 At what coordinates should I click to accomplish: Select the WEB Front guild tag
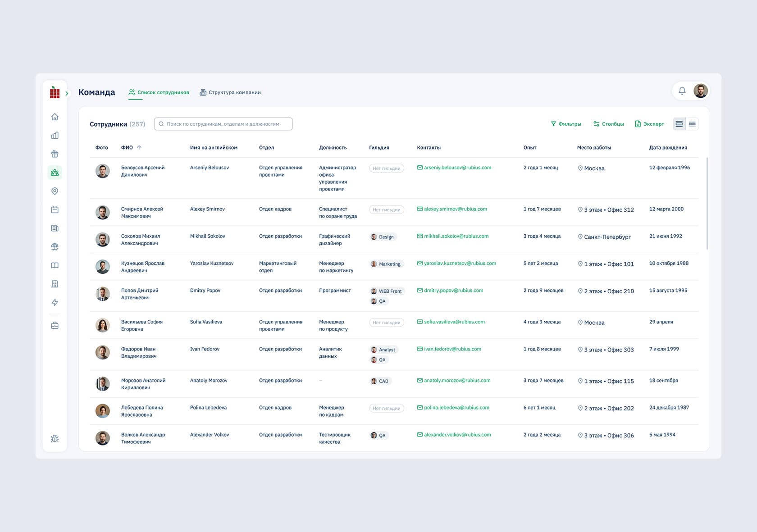click(x=387, y=291)
